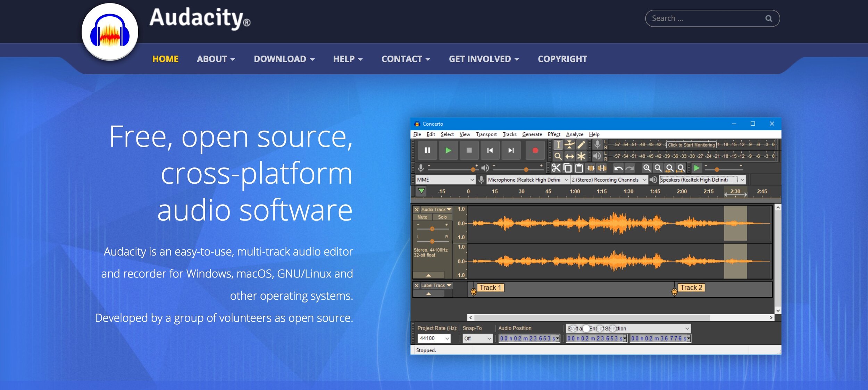Zoom Out with minus magnifier
Image resolution: width=868 pixels, height=390 pixels.
658,168
